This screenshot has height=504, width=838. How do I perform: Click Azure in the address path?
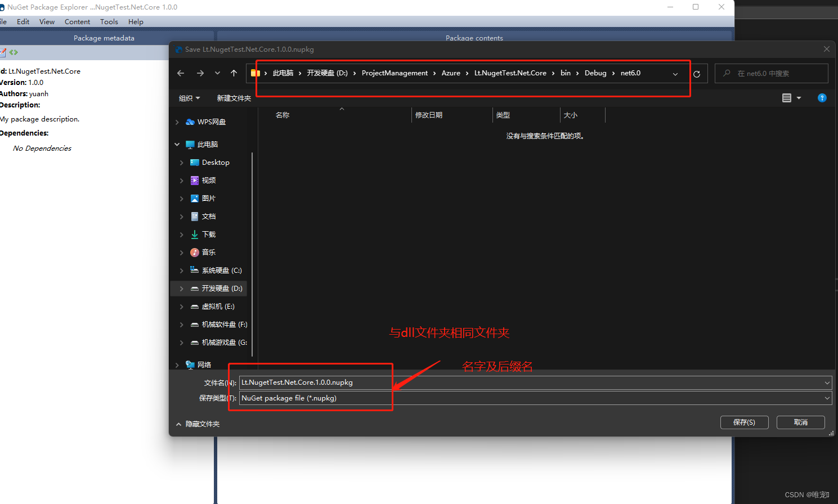pos(451,73)
